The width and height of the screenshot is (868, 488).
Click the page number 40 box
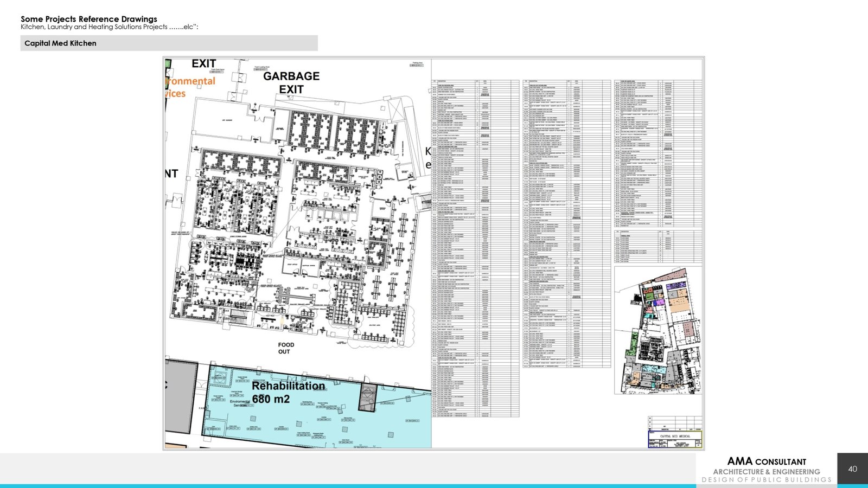tap(852, 468)
